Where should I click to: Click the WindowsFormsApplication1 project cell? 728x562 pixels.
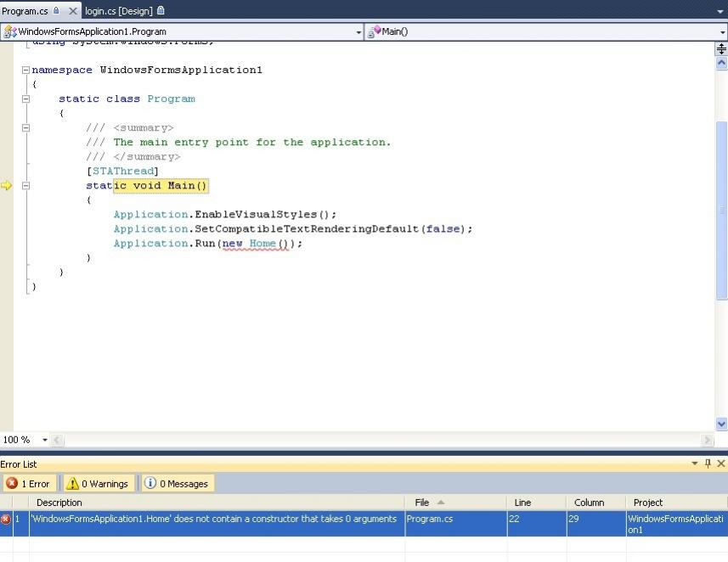pyautogui.click(x=675, y=524)
